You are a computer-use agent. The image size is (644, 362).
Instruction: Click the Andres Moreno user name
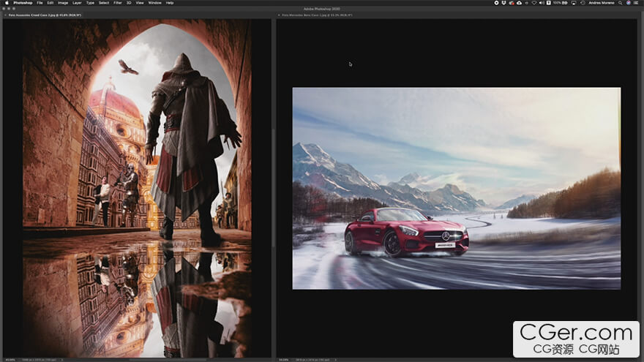(x=602, y=3)
